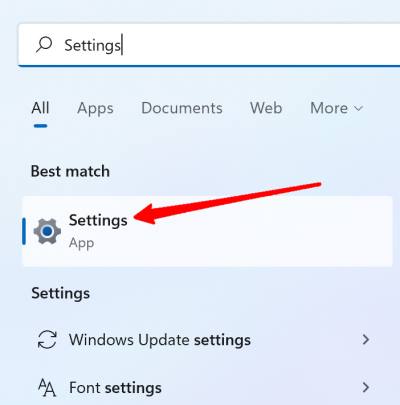Open the Settings gear icon
400x405 pixels.
tap(47, 231)
